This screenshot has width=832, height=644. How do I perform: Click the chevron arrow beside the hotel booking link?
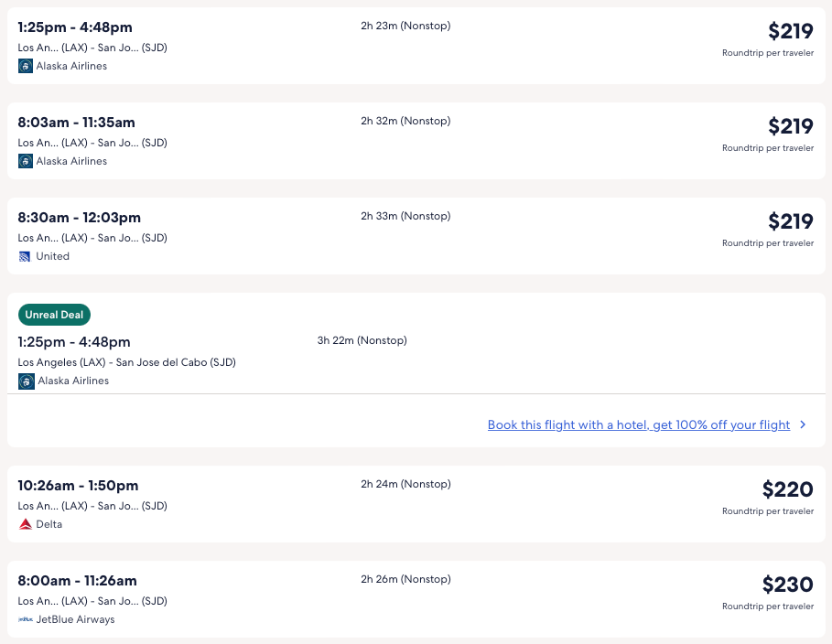pos(803,424)
